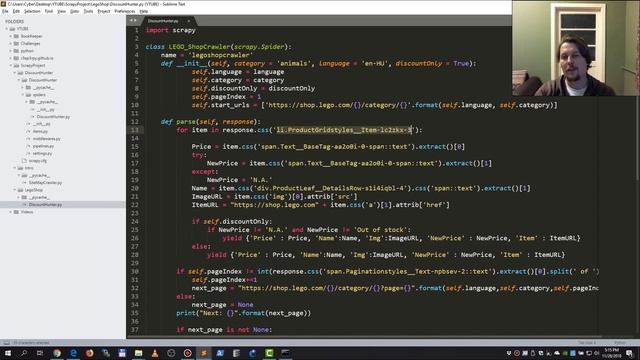This screenshot has width=640, height=360.
Task: Expand the Videos folder
Action: click(11, 212)
